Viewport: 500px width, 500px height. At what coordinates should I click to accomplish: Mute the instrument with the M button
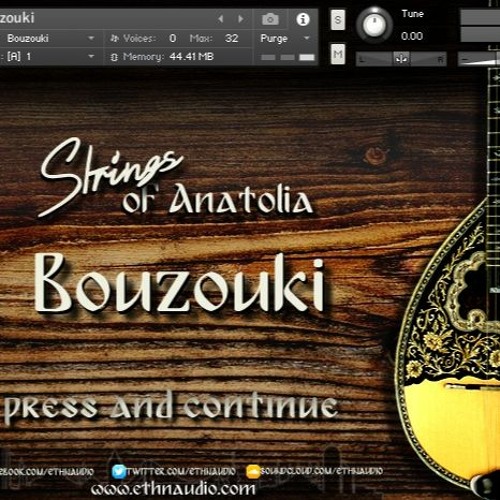click(x=338, y=54)
